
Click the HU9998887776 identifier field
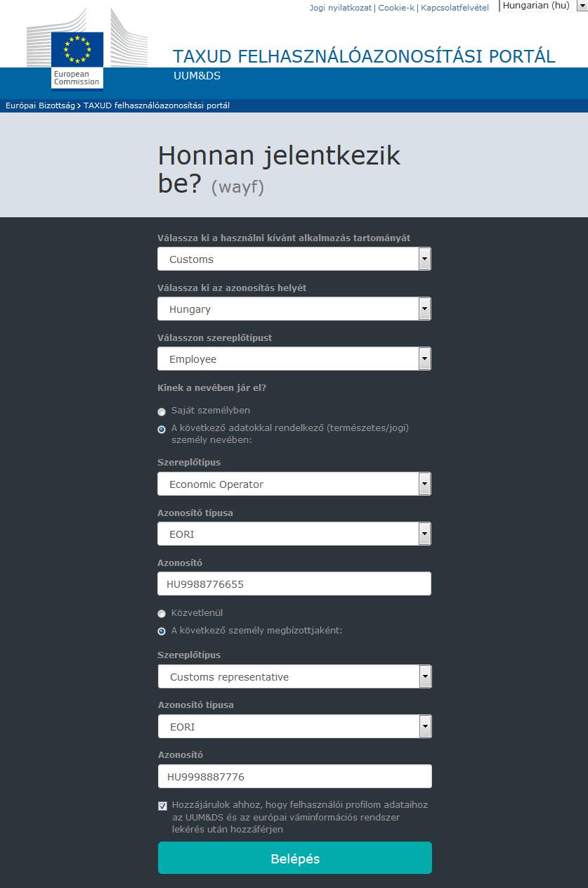tap(294, 776)
